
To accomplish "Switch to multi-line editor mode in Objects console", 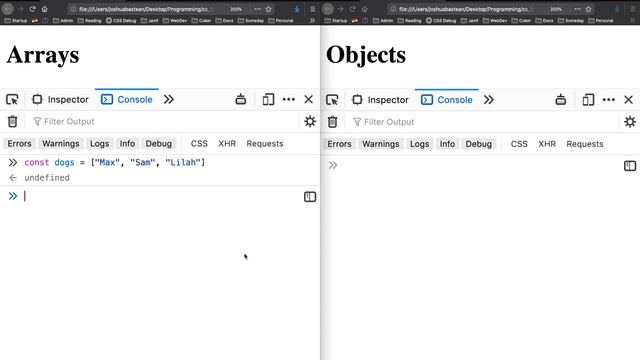I will coord(630,166).
